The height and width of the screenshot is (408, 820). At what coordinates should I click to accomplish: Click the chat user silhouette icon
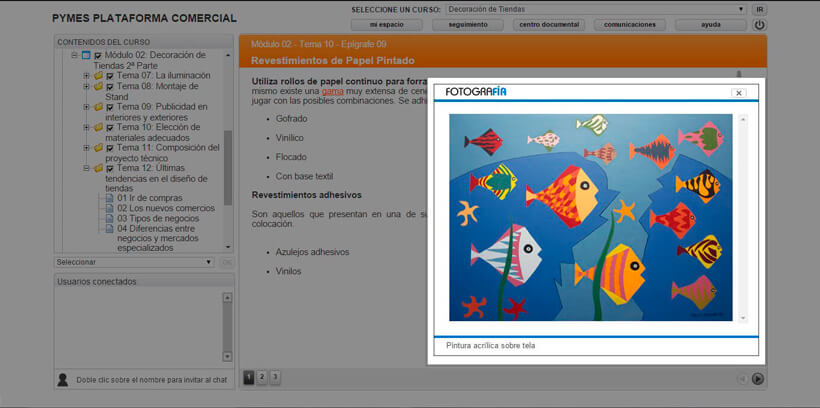coord(62,380)
